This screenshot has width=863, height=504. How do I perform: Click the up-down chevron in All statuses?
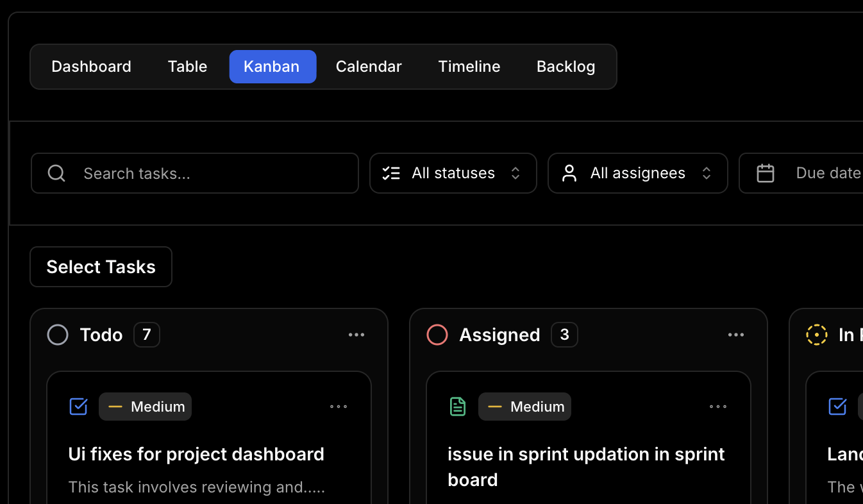click(x=515, y=173)
